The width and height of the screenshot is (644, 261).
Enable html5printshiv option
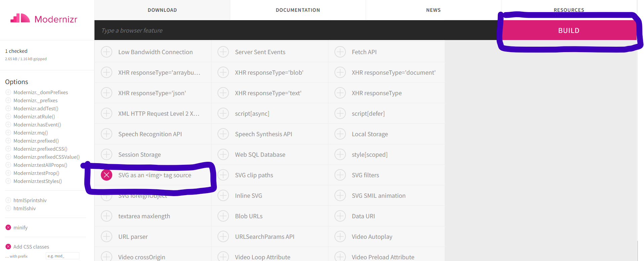click(x=8, y=200)
